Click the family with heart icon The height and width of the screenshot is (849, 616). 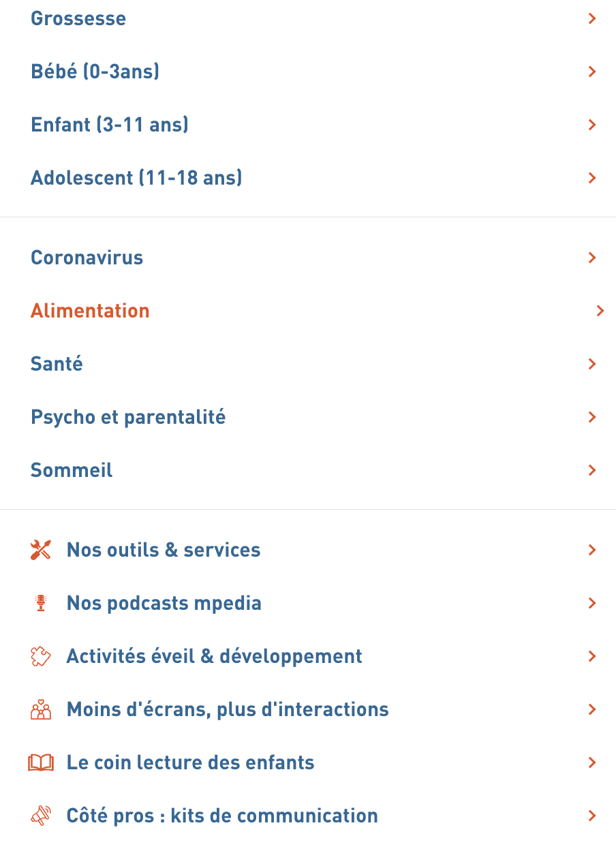tap(41, 709)
